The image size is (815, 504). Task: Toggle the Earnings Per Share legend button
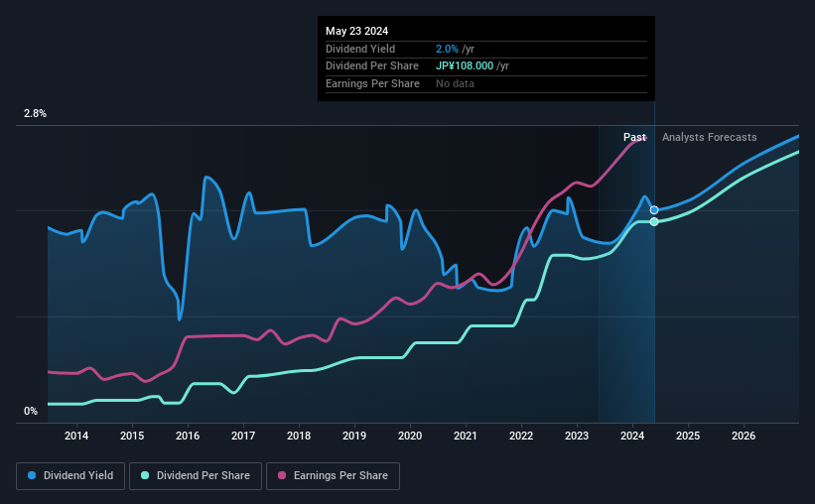pos(333,476)
